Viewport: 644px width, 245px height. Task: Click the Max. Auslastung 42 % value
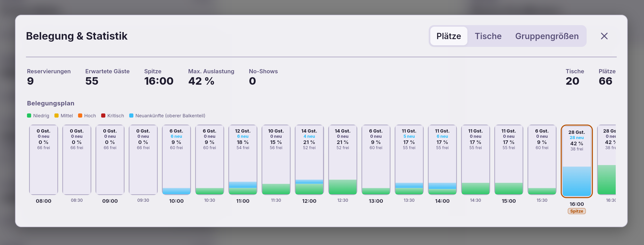tap(201, 81)
